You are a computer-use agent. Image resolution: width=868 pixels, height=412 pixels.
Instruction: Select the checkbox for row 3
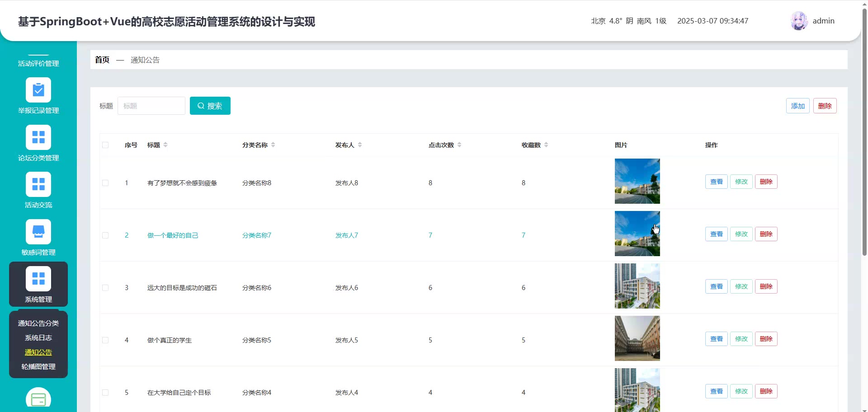tap(105, 288)
